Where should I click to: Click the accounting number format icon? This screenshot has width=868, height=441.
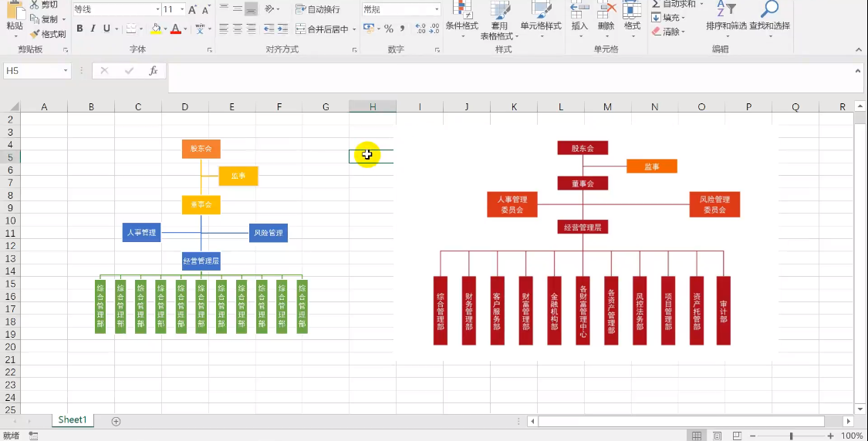[367, 29]
